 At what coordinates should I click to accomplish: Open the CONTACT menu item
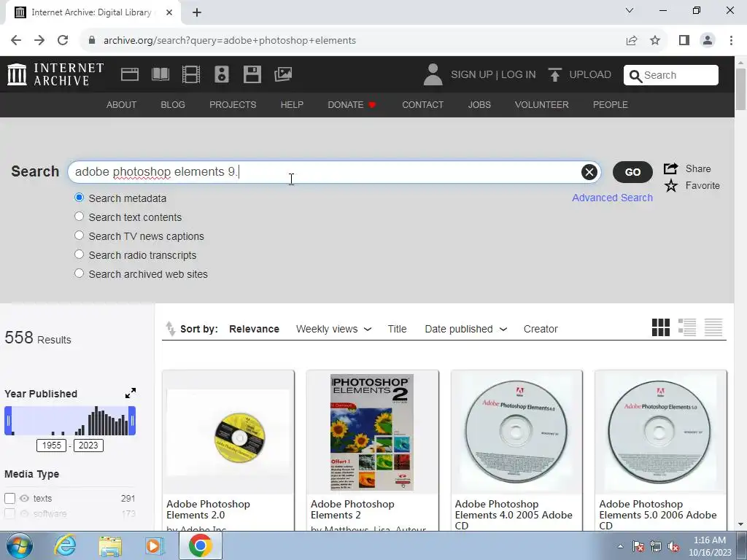422,105
